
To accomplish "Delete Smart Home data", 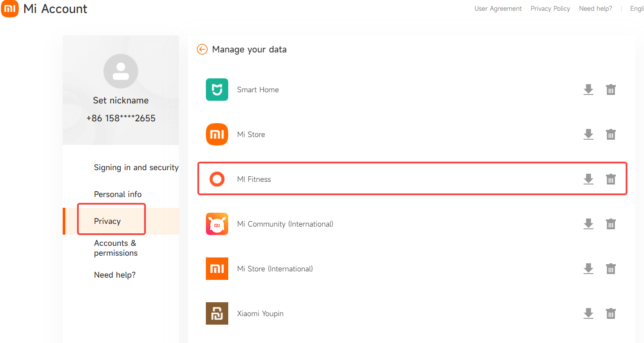I will pyautogui.click(x=610, y=90).
